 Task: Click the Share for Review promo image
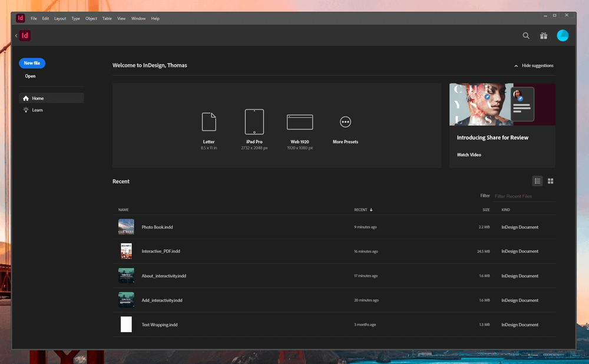(502, 104)
